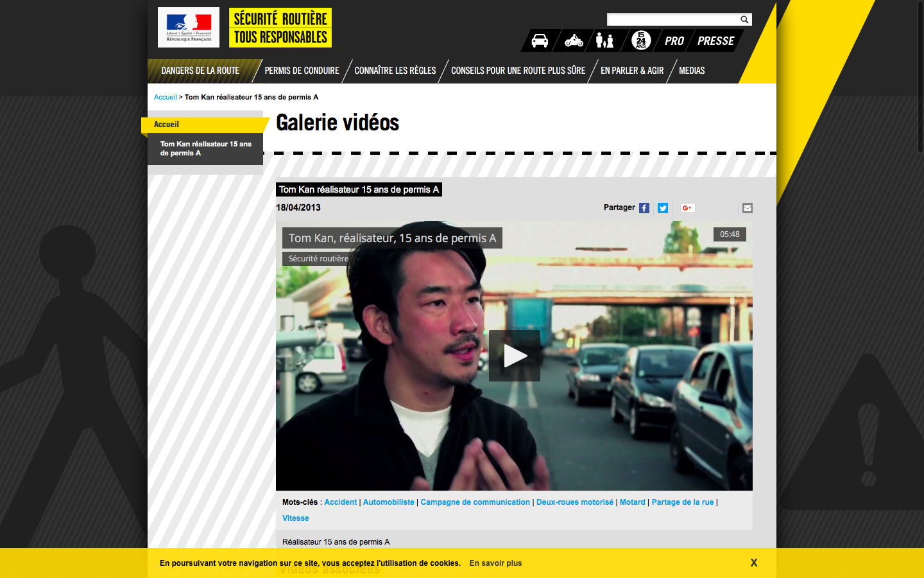Play the Tom Kan video
The height and width of the screenshot is (578, 924).
pyautogui.click(x=515, y=356)
